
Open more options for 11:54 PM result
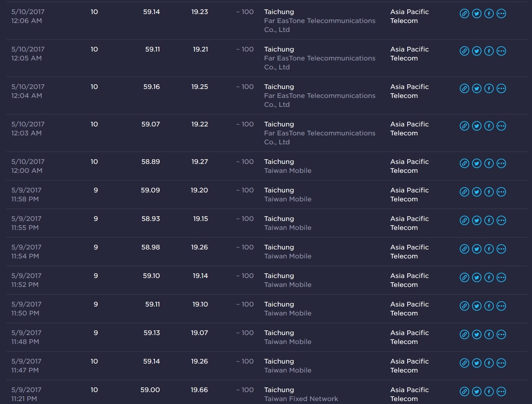[501, 249]
